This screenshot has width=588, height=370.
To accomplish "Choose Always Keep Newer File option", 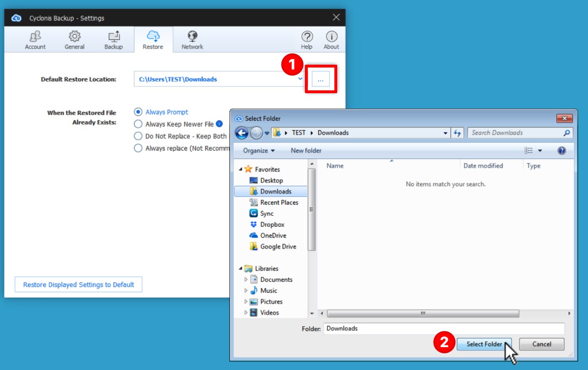I will point(138,124).
